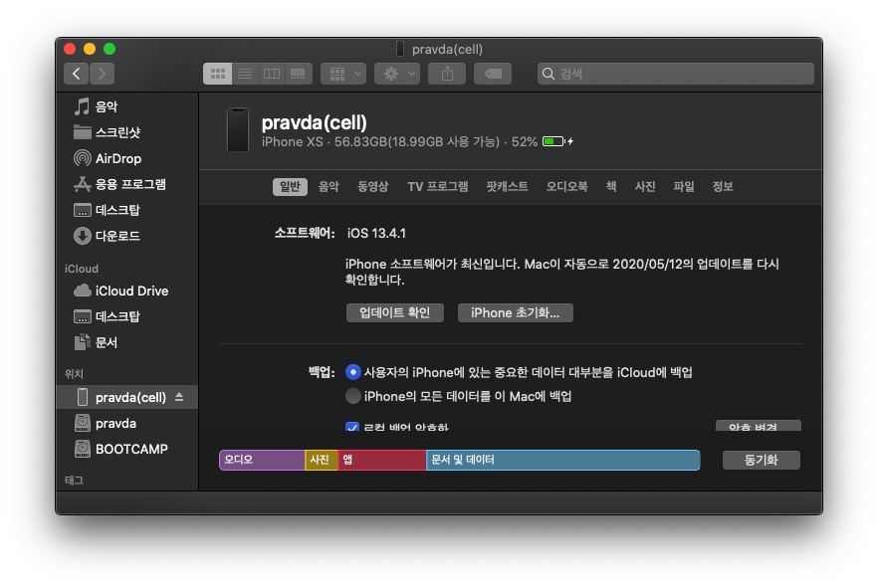Click the iPhone XS storage info line
The height and width of the screenshot is (588, 878).
pyautogui.click(x=399, y=142)
